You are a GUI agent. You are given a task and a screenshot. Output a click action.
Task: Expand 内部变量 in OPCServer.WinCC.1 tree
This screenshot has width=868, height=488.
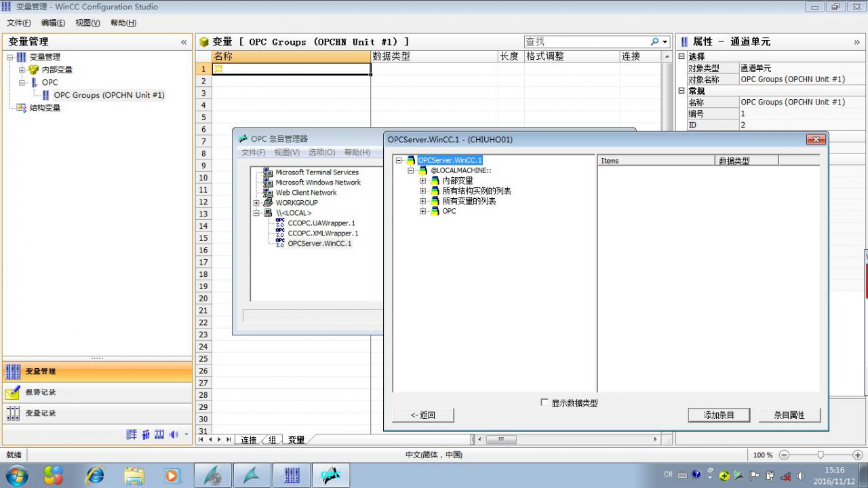(x=423, y=181)
